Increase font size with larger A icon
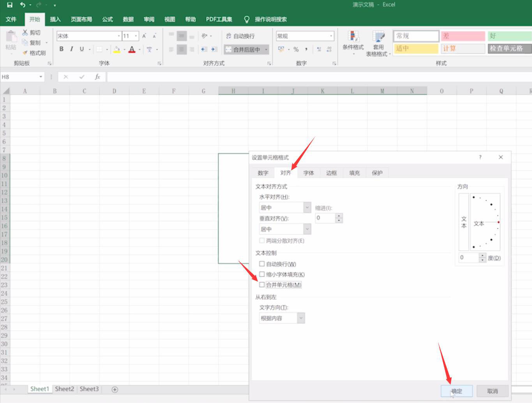 [x=144, y=36]
